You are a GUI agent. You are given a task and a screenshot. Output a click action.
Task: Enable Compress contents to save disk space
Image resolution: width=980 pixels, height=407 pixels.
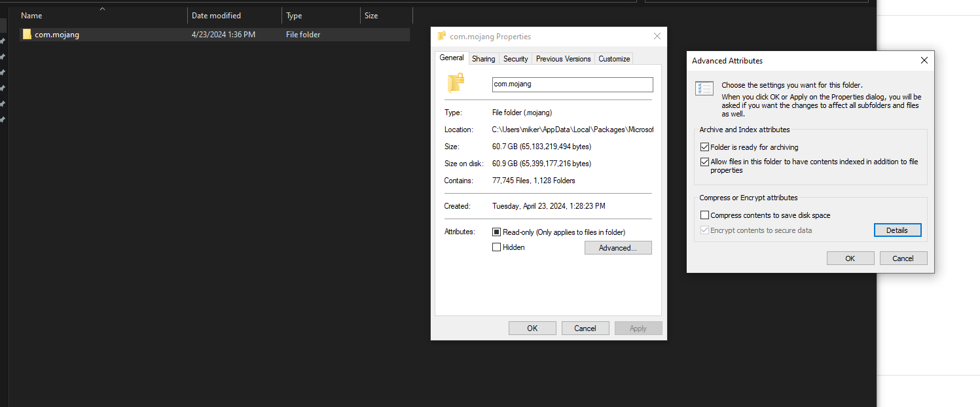[704, 215]
